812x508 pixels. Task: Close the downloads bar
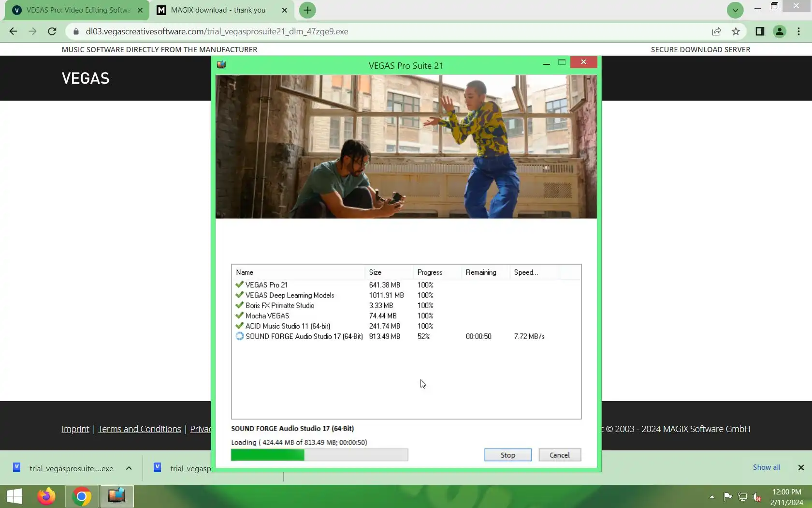point(801,467)
